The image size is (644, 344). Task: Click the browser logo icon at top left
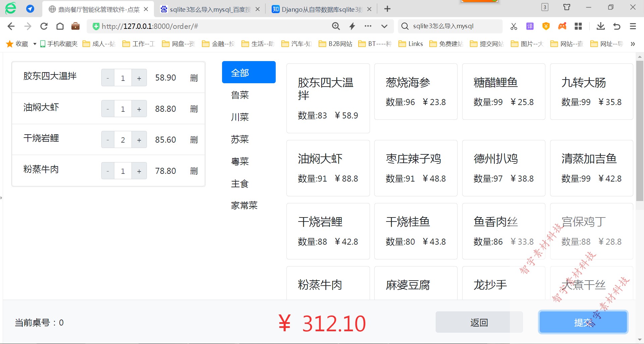click(x=11, y=8)
